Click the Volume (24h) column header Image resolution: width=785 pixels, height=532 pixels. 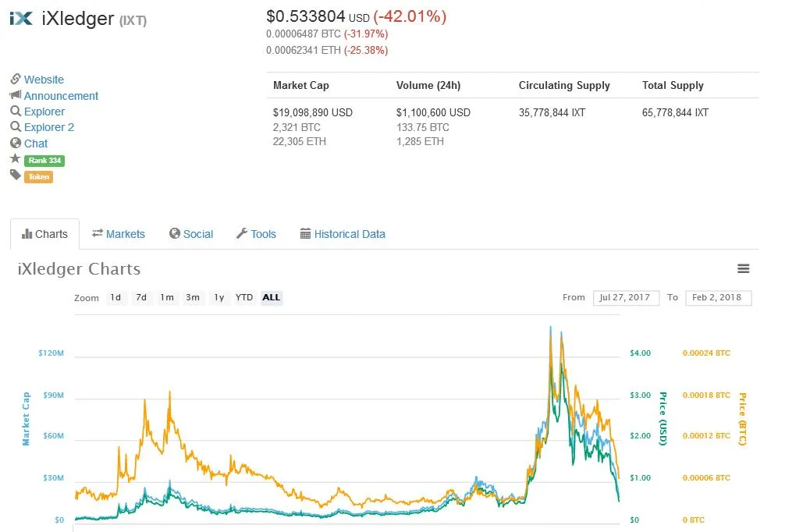click(428, 86)
